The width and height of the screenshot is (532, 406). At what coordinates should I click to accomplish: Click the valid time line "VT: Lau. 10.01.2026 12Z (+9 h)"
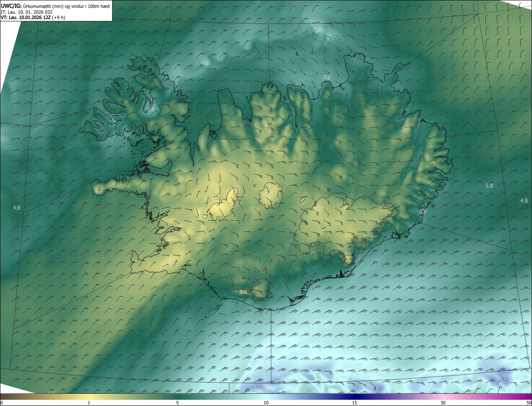(x=33, y=17)
